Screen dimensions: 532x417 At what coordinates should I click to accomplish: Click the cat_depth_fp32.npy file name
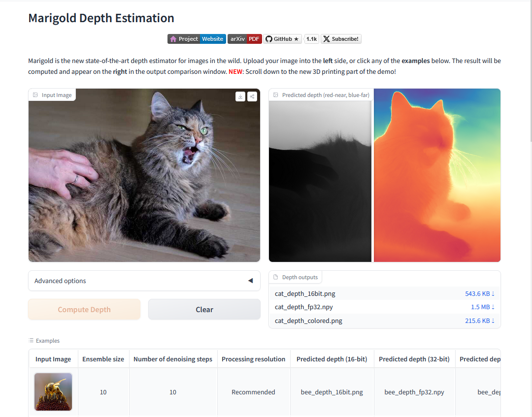point(303,307)
